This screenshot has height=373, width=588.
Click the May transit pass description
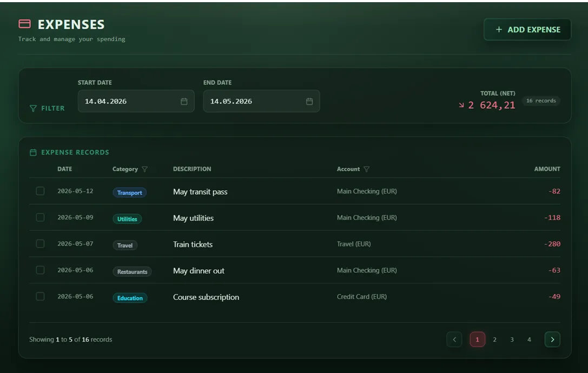(200, 192)
